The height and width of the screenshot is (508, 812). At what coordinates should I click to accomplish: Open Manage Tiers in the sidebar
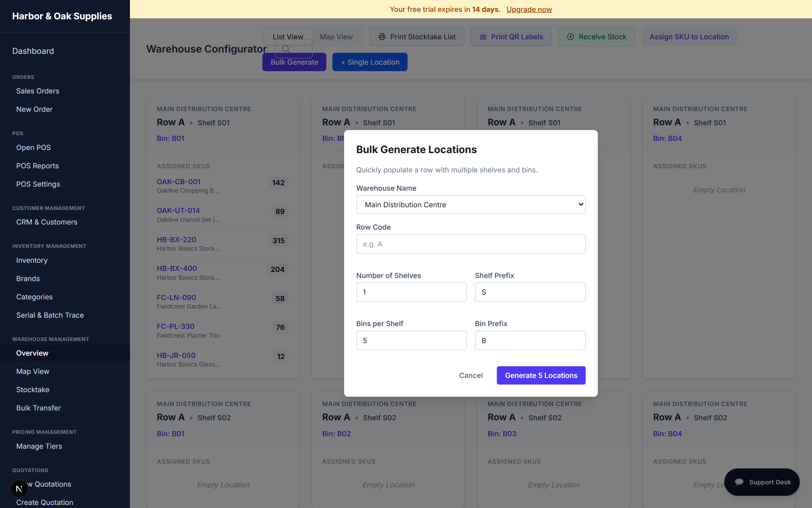pyautogui.click(x=39, y=446)
